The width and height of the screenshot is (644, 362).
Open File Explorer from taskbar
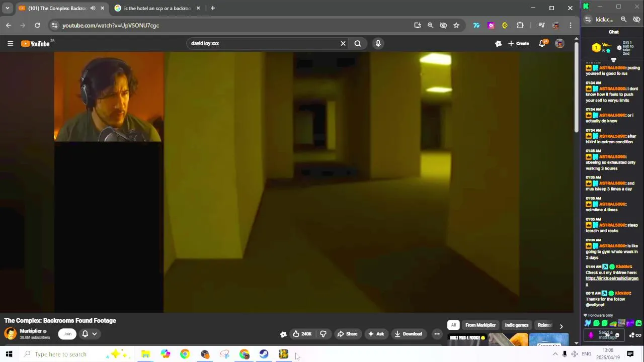tap(145, 354)
